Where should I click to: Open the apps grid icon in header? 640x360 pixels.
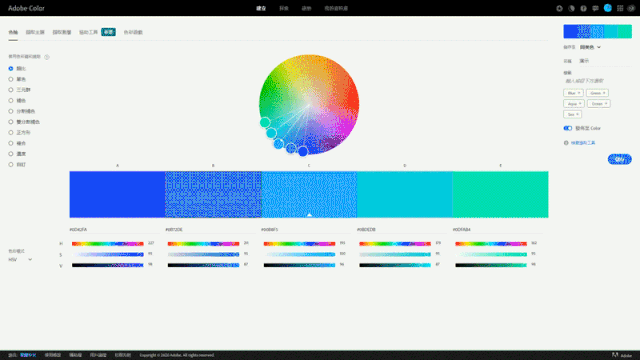[x=620, y=8]
